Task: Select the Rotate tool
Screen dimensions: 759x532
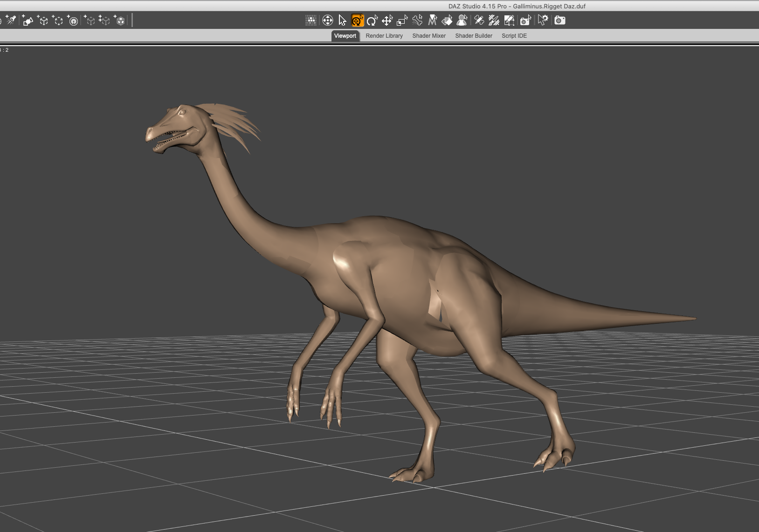Action: [x=372, y=20]
